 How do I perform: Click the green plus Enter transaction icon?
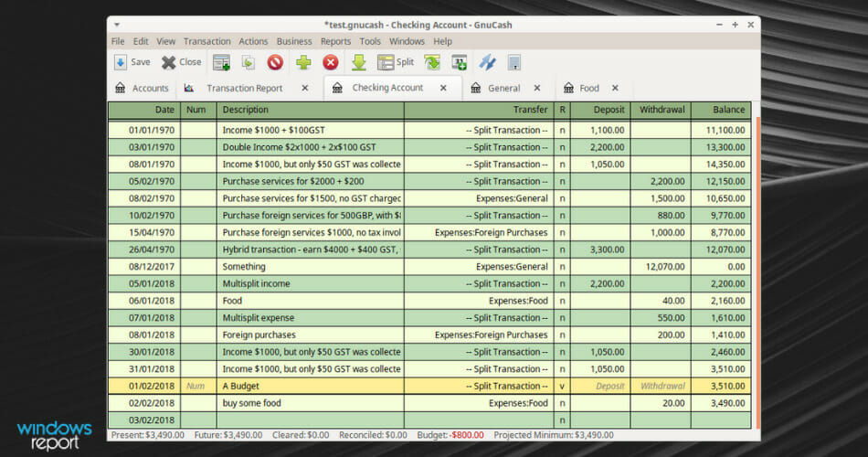302,62
